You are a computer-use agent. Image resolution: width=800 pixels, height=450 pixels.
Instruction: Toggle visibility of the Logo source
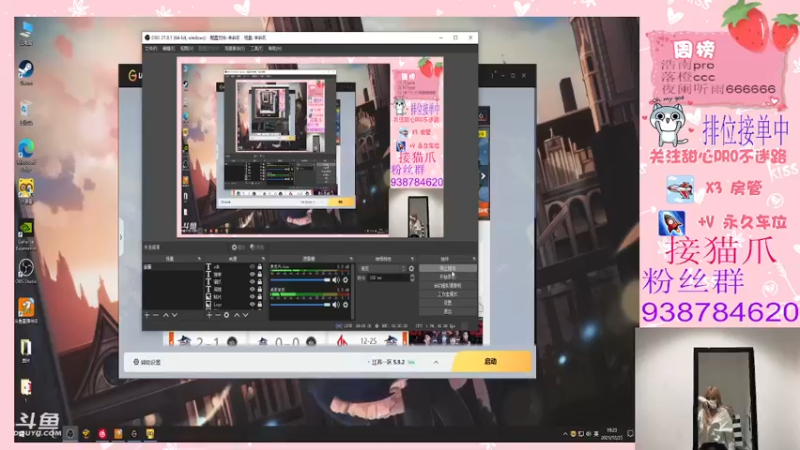point(252,304)
